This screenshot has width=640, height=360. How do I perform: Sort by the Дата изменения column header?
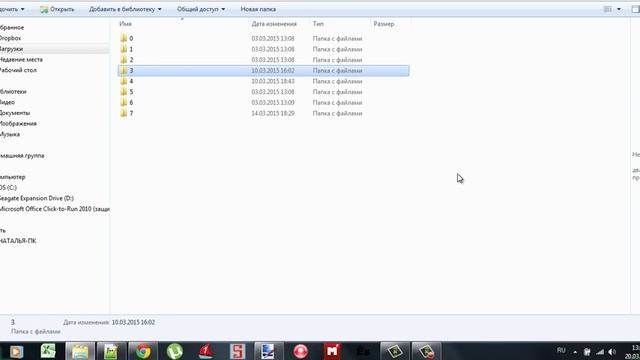point(274,24)
